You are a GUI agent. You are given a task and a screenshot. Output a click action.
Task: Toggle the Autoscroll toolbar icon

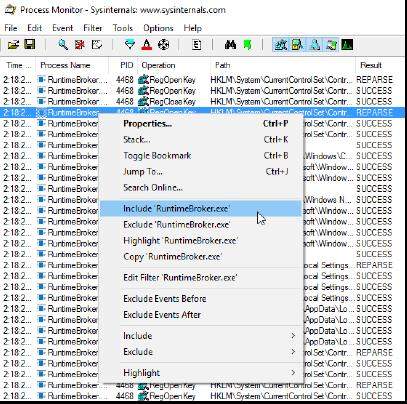[x=80, y=45]
